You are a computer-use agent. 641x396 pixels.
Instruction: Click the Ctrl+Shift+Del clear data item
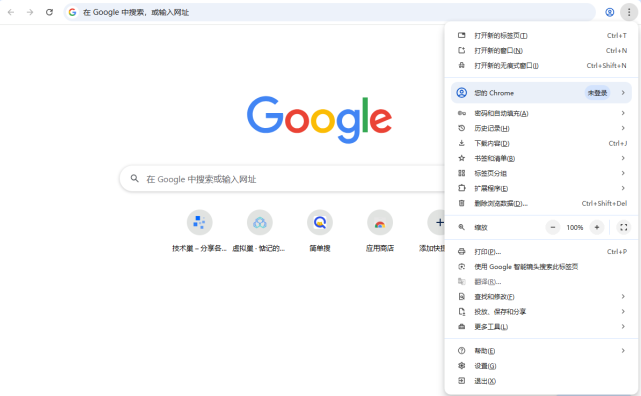pos(541,203)
